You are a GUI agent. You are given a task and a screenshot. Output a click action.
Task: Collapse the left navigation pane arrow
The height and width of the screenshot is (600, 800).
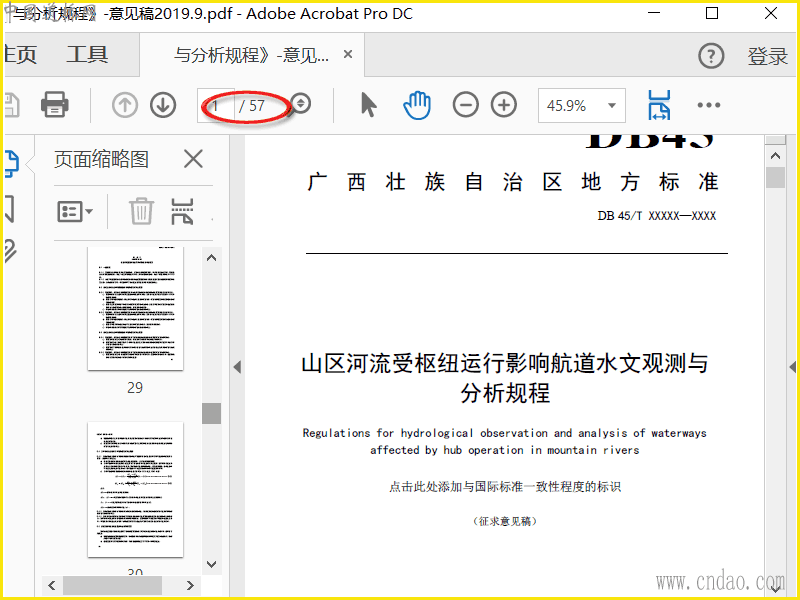[237, 366]
